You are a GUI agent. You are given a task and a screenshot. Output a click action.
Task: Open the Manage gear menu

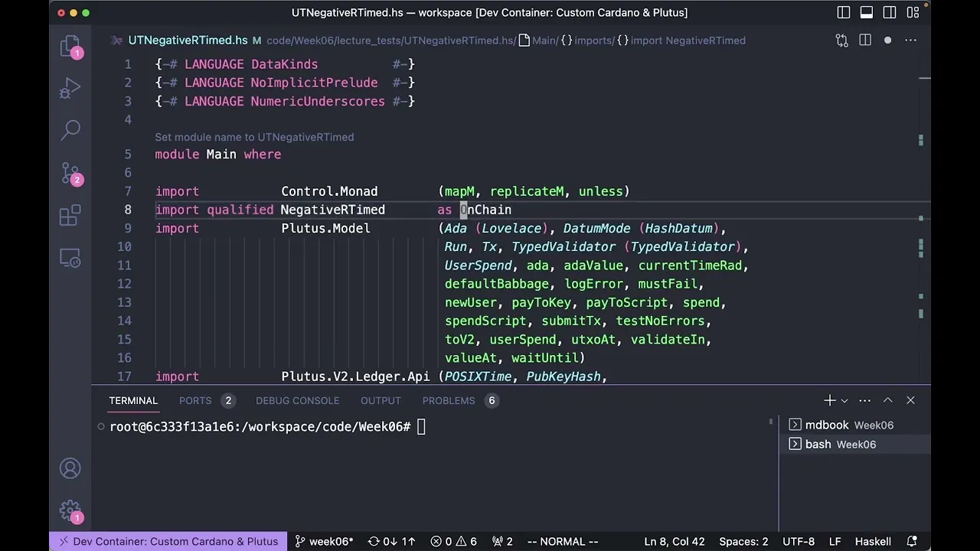(x=70, y=510)
